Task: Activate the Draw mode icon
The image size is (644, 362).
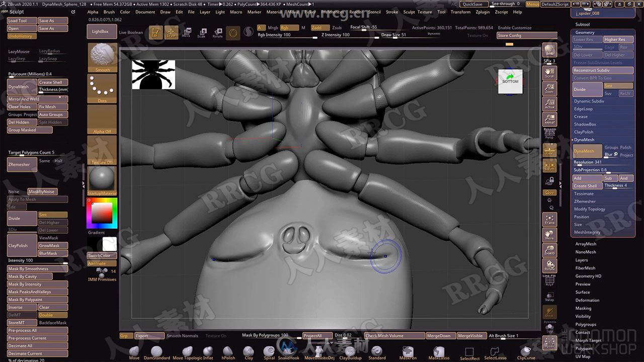Action: pos(172,33)
